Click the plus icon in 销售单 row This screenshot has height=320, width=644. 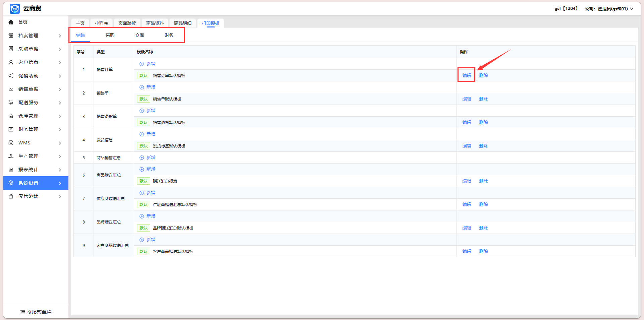coord(142,87)
